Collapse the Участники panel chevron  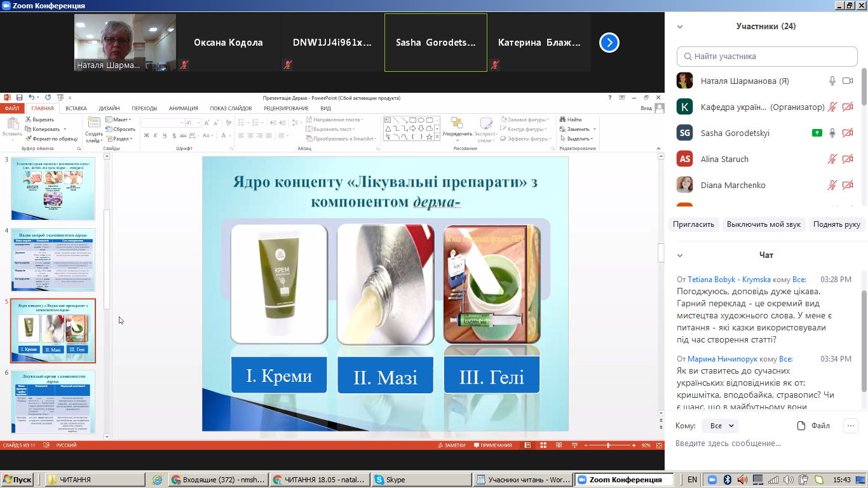click(680, 27)
